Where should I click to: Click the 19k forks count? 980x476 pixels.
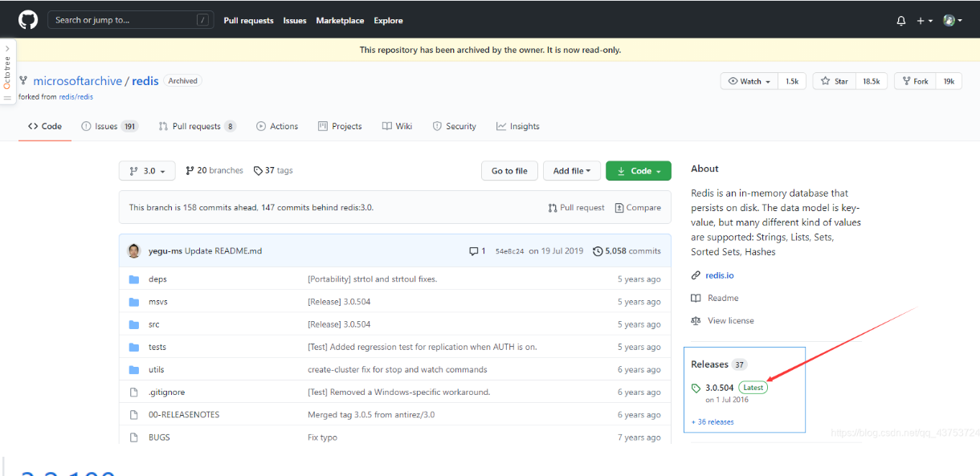[x=949, y=81]
